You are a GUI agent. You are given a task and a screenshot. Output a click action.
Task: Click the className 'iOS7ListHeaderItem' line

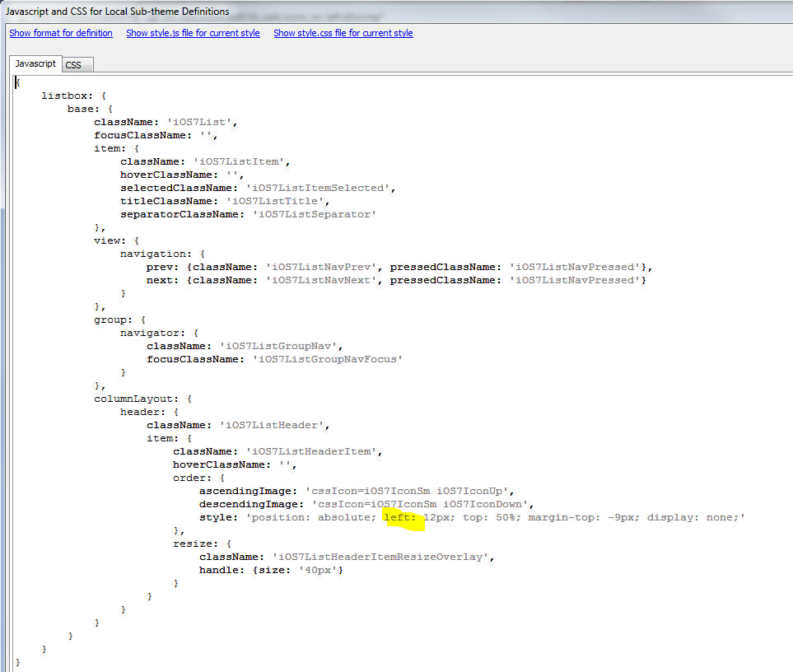coord(278,451)
